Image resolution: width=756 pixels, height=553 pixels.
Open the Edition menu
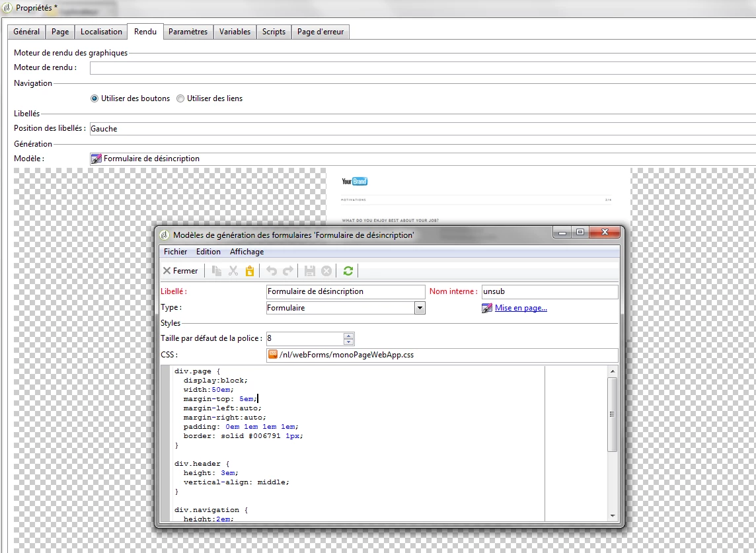pyautogui.click(x=208, y=252)
